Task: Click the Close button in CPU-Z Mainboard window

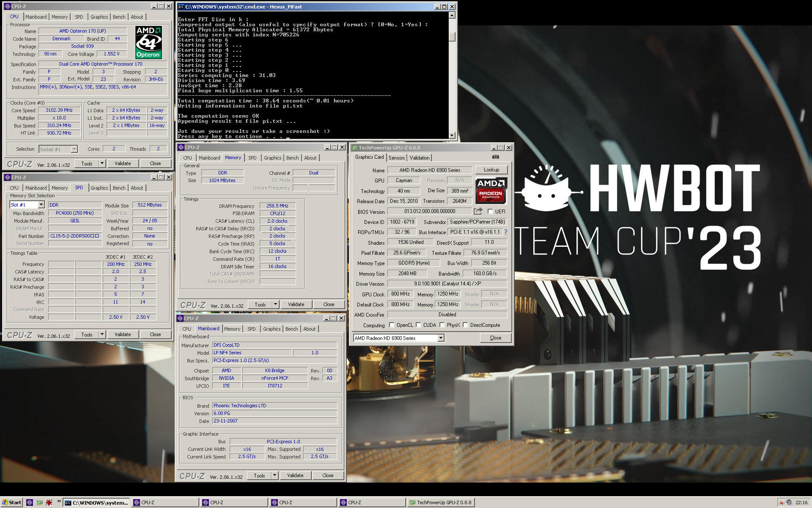Action: [x=328, y=475]
